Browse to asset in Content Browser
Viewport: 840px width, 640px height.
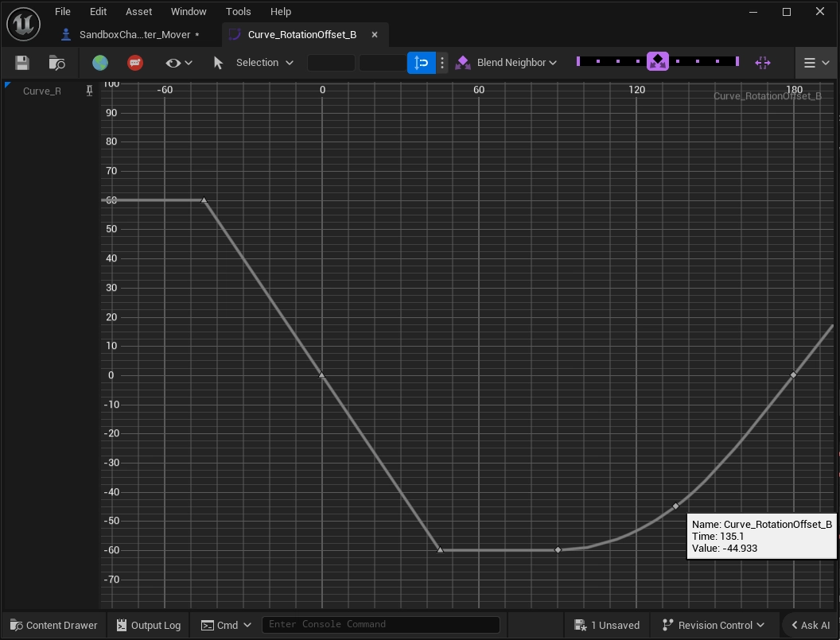tap(56, 63)
